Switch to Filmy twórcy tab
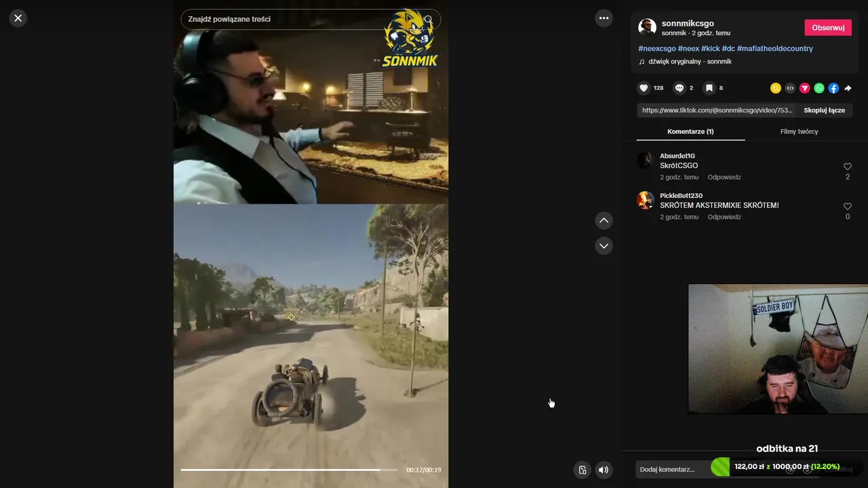Image resolution: width=868 pixels, height=488 pixels. (799, 131)
